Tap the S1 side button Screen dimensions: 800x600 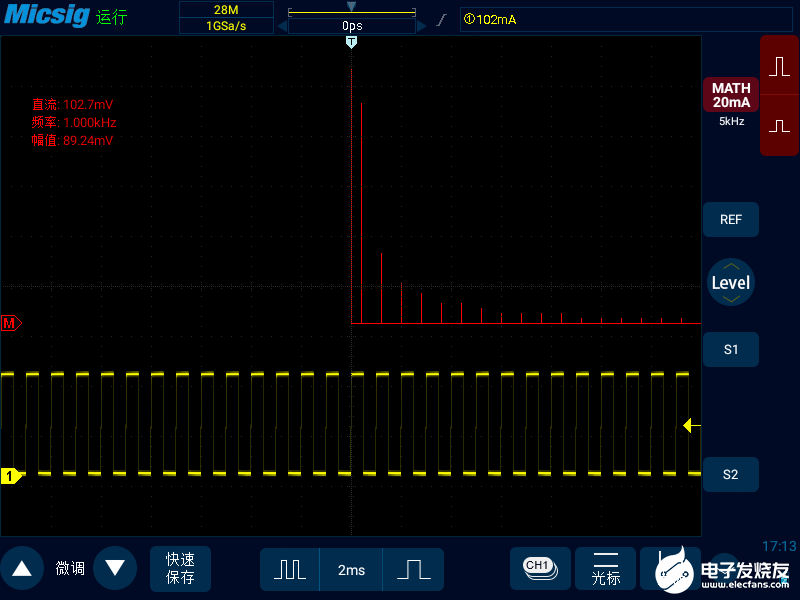point(731,349)
